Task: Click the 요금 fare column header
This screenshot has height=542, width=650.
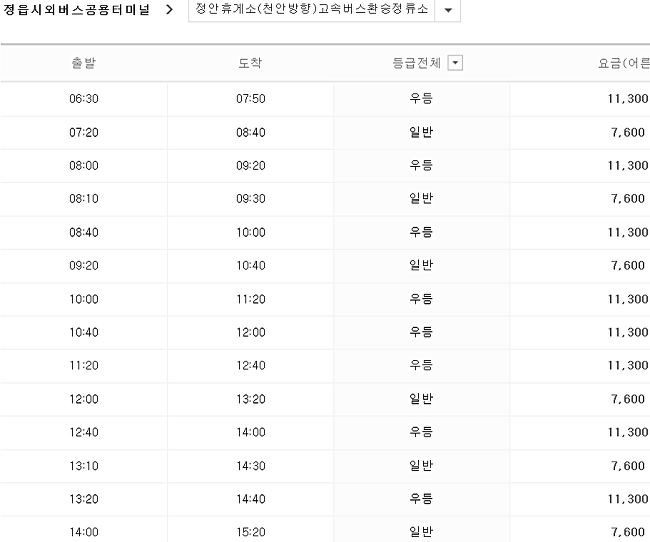Action: pyautogui.click(x=623, y=63)
